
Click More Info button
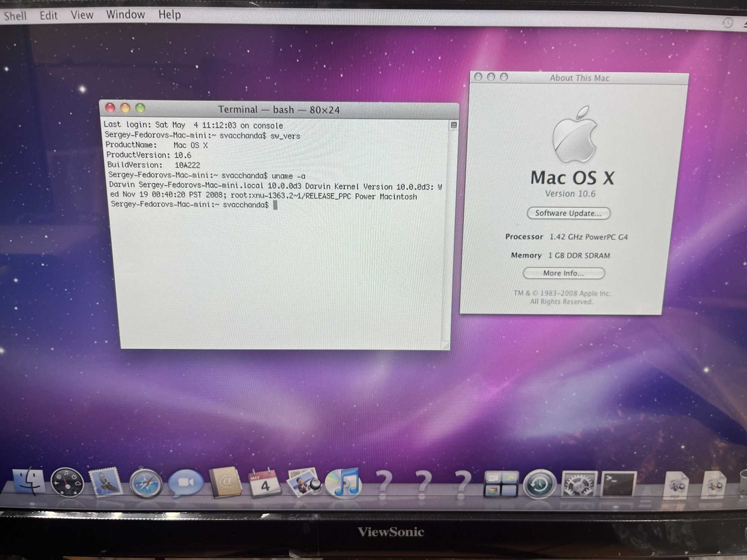coord(563,273)
